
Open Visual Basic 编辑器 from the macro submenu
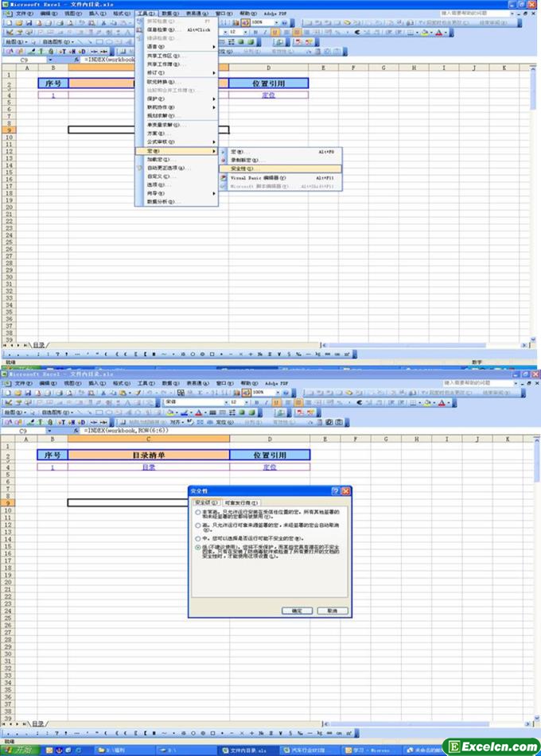(x=255, y=179)
